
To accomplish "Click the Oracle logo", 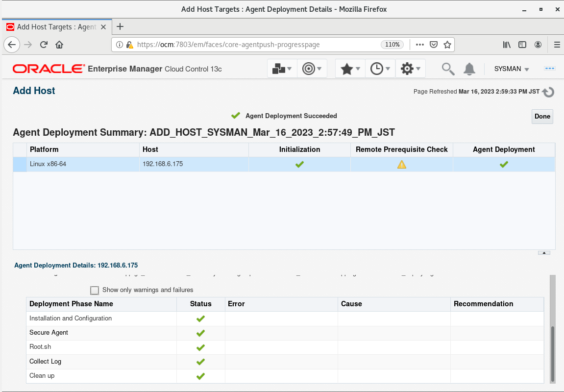I will tap(49, 69).
